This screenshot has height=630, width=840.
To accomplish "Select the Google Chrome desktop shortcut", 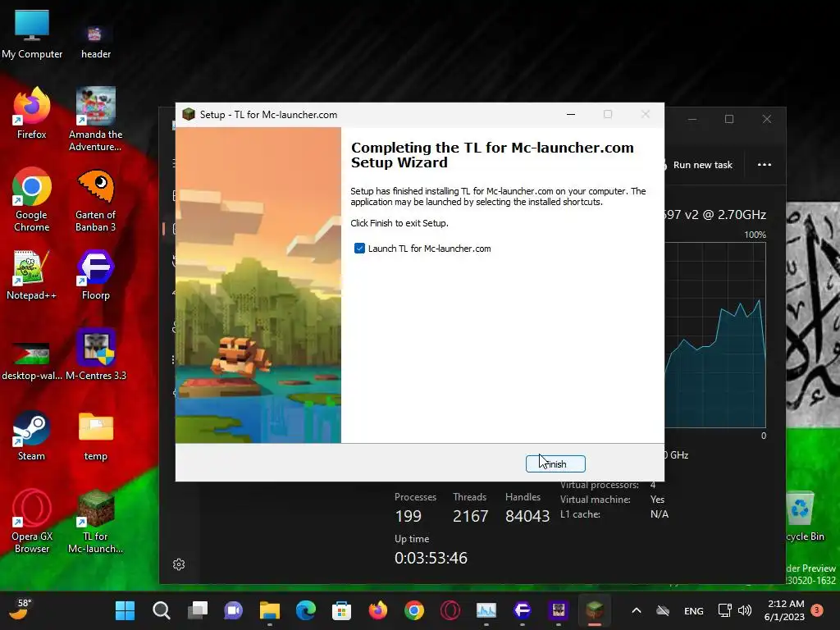I will 32,200.
